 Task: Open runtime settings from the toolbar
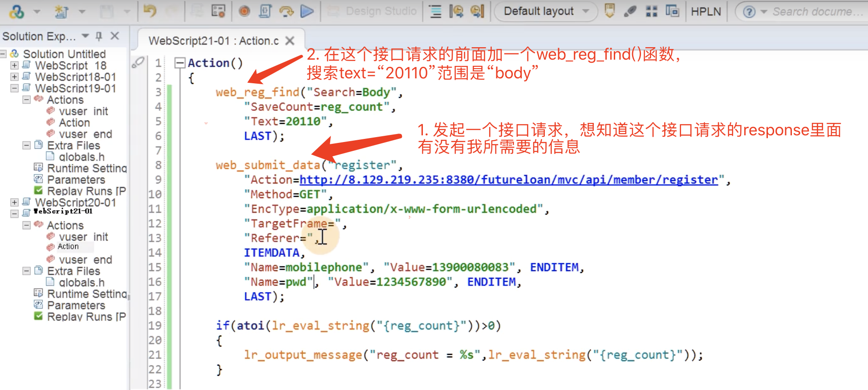coord(218,11)
